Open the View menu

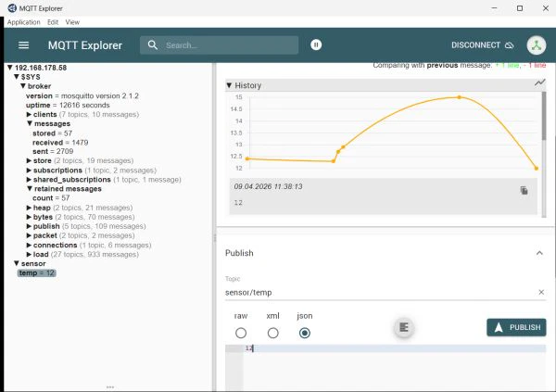[72, 21]
